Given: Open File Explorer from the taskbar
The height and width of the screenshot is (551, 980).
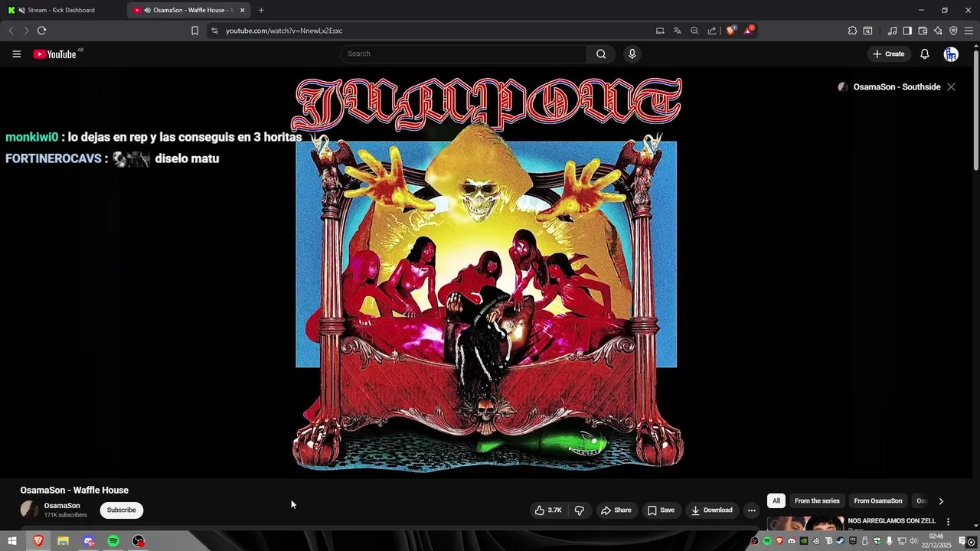Looking at the screenshot, I should (x=63, y=541).
